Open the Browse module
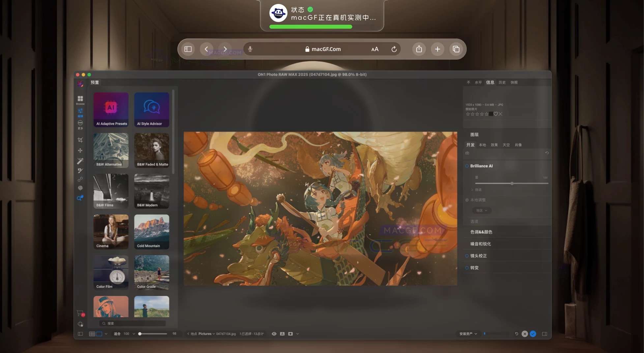Screen dimensions: 644x353 (80, 100)
